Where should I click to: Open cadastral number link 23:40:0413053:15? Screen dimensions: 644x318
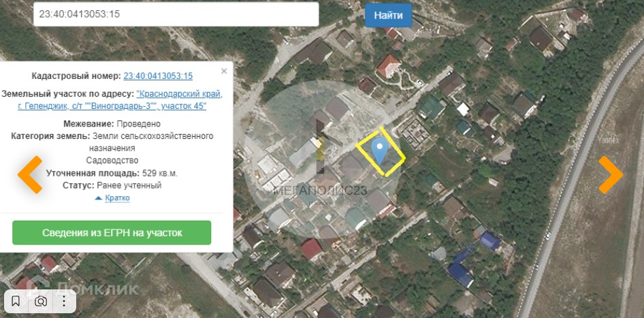point(158,76)
